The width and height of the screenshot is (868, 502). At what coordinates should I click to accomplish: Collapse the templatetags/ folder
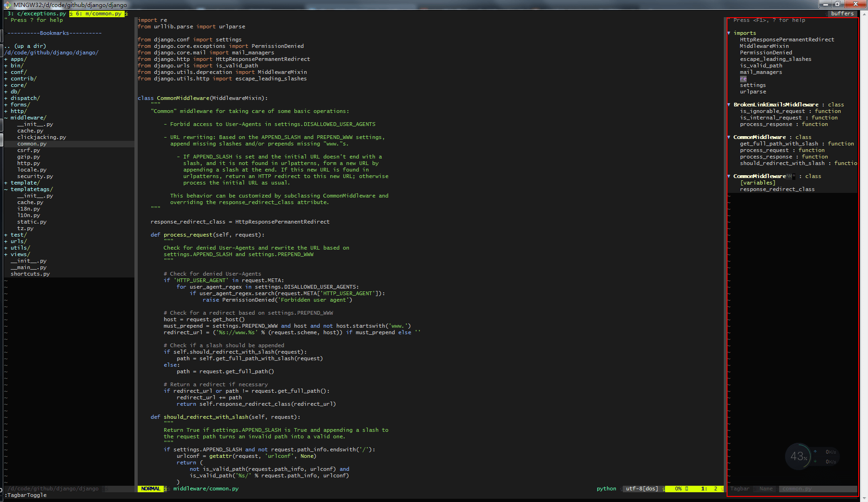(28, 189)
